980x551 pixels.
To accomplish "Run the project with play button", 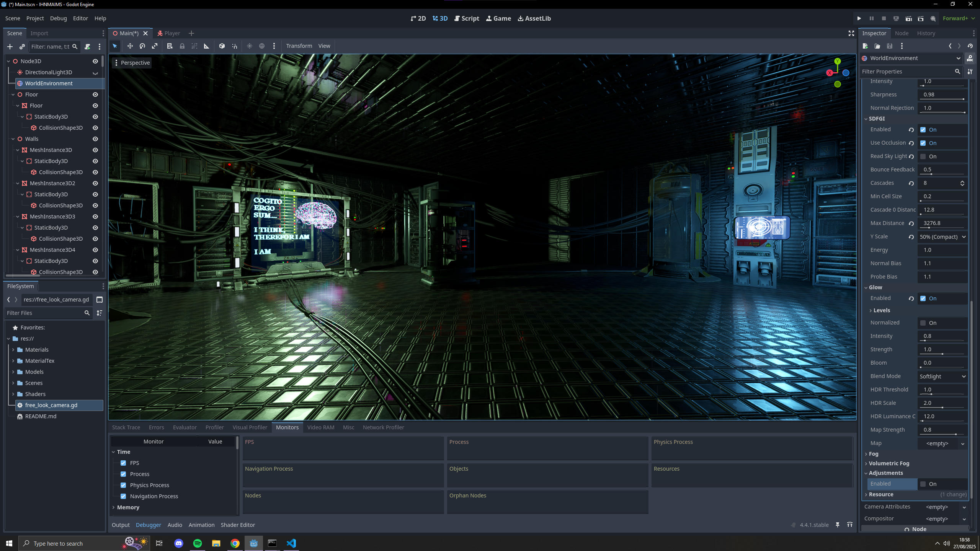I will (859, 18).
